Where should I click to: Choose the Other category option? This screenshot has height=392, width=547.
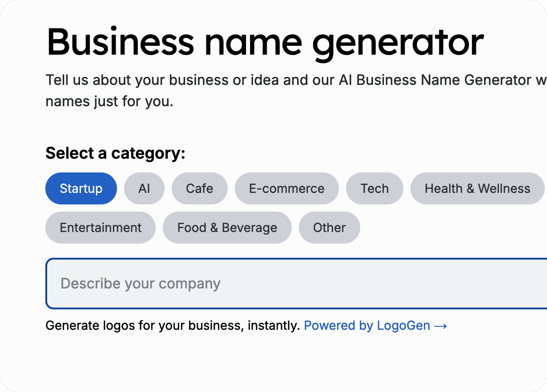329,228
